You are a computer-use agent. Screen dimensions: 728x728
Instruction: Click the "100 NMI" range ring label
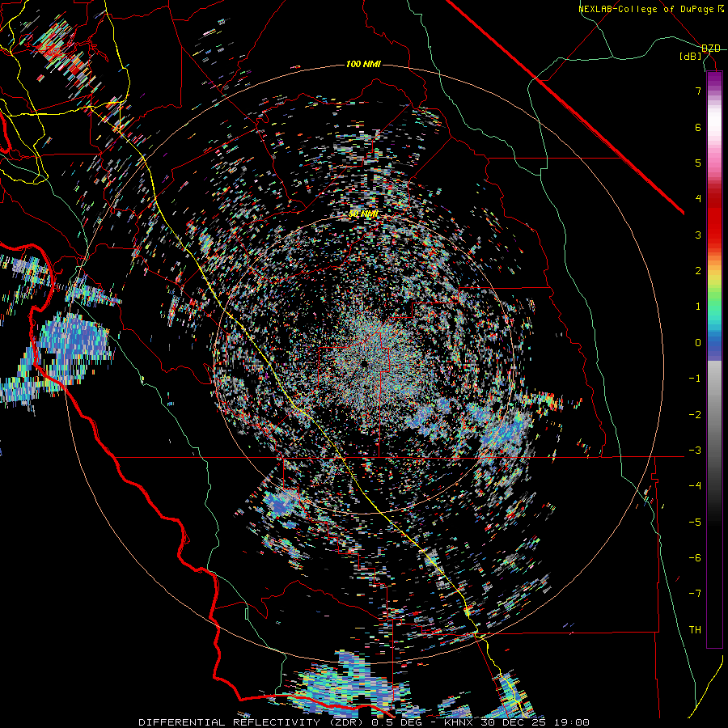pyautogui.click(x=363, y=64)
